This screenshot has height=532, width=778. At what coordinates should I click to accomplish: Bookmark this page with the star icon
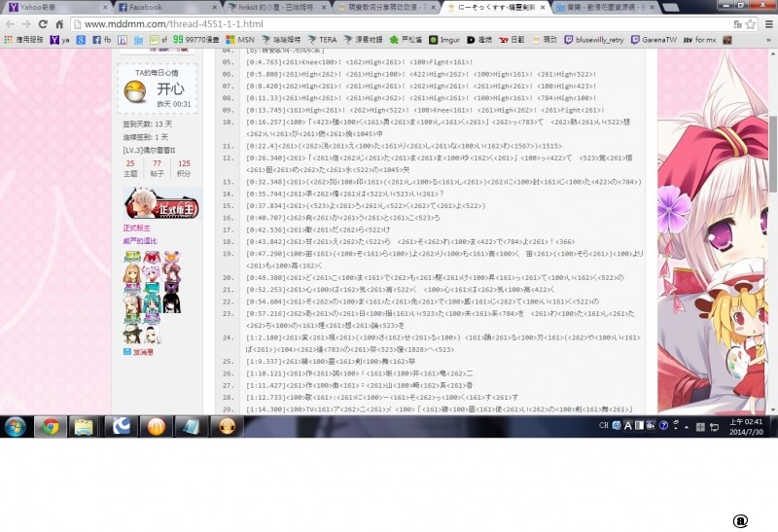coord(751,23)
